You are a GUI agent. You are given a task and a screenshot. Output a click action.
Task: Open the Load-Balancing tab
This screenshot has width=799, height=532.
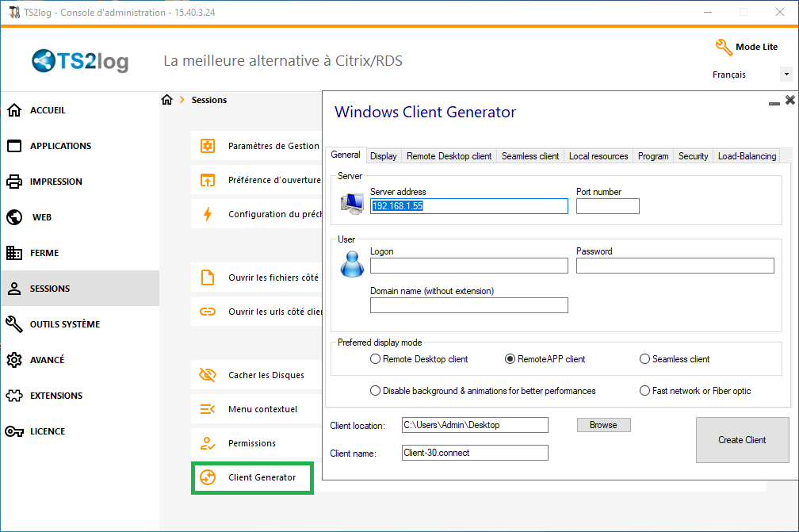(747, 156)
